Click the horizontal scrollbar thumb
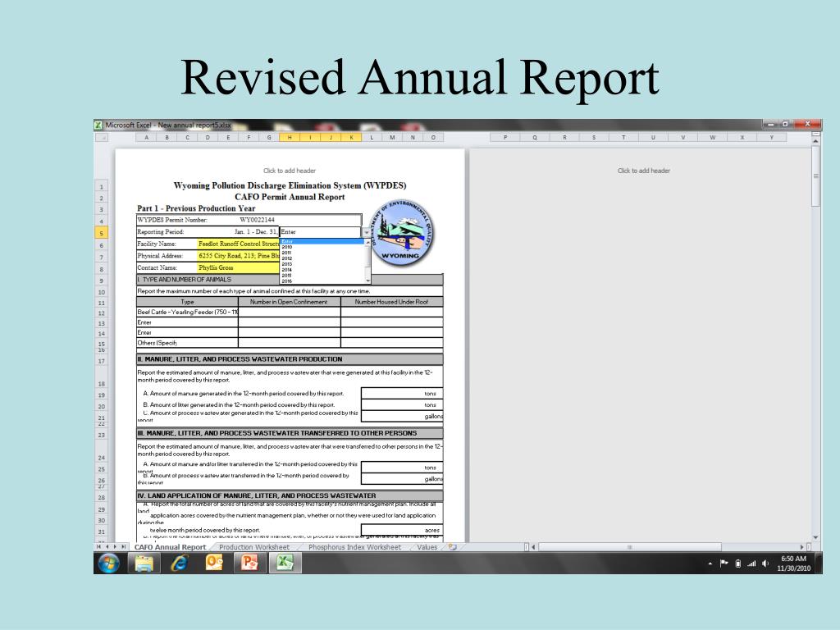Screen dimensions: 840x630 click(630, 547)
